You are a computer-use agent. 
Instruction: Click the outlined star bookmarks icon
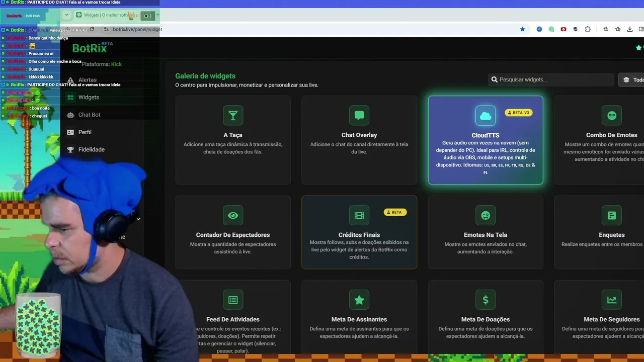point(618,29)
